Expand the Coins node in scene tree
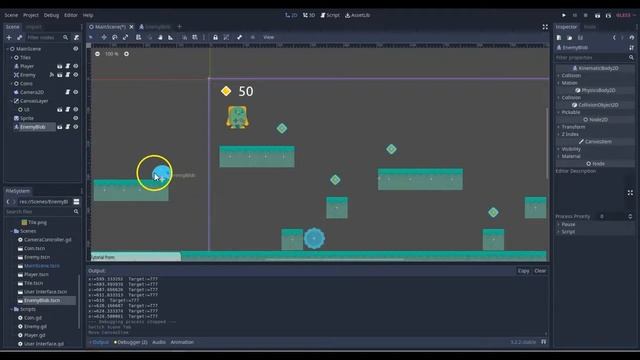 [11, 84]
